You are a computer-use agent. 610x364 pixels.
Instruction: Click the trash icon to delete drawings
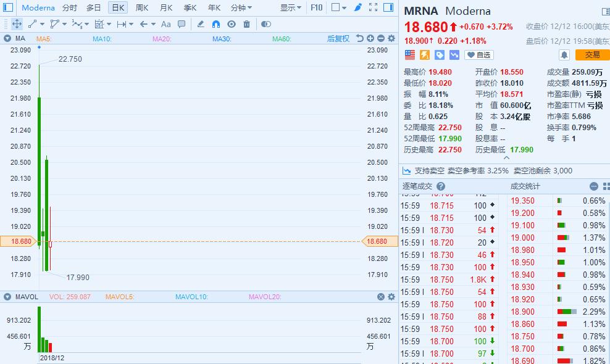click(247, 24)
